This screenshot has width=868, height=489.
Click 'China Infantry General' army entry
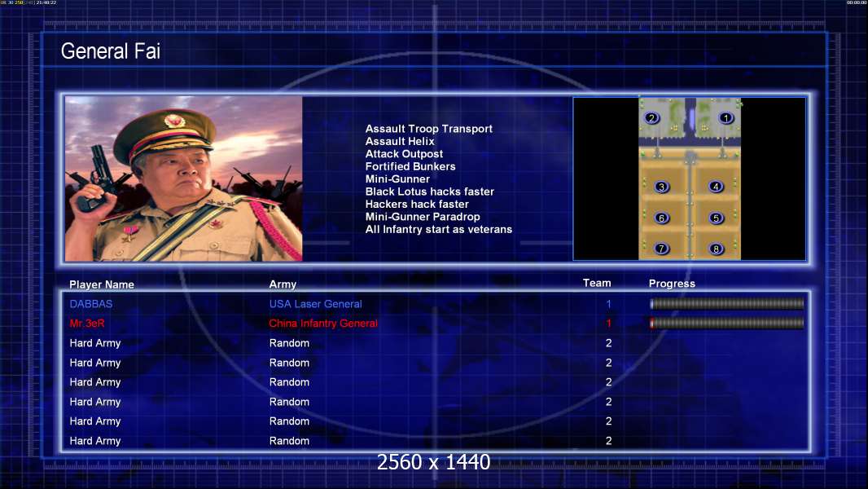(323, 324)
